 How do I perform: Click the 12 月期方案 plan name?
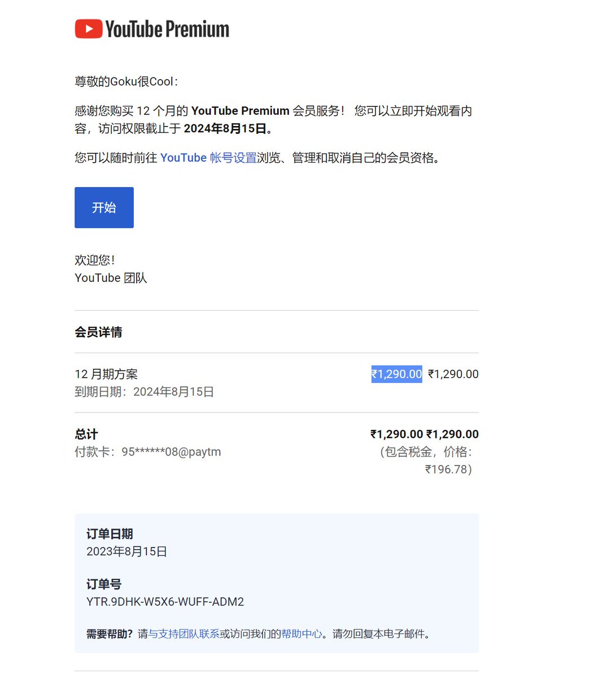(106, 374)
